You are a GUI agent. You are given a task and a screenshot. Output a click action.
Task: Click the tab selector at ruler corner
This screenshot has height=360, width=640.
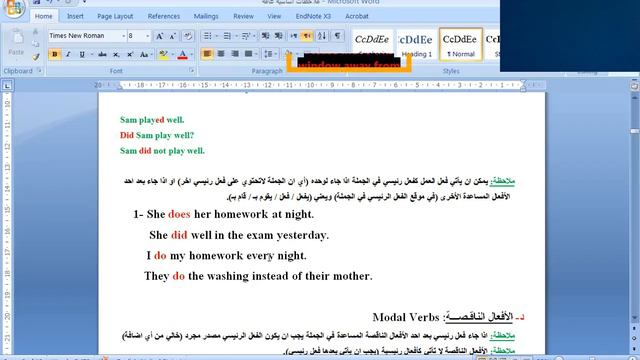[7, 85]
